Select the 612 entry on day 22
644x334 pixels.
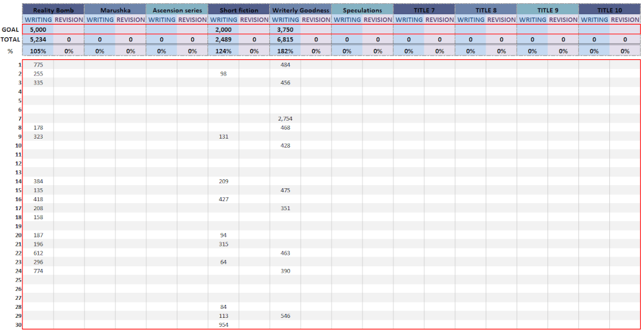point(38,253)
